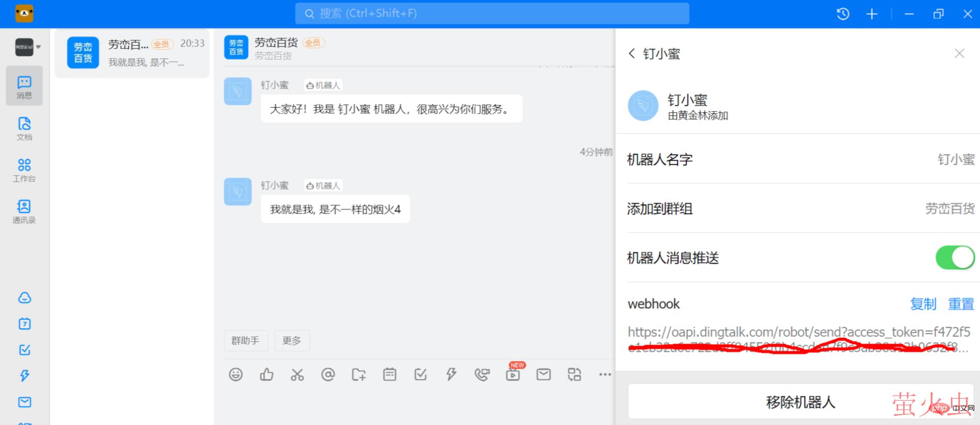Click the @ mention icon
Viewport: 980px width, 425px height.
(328, 374)
